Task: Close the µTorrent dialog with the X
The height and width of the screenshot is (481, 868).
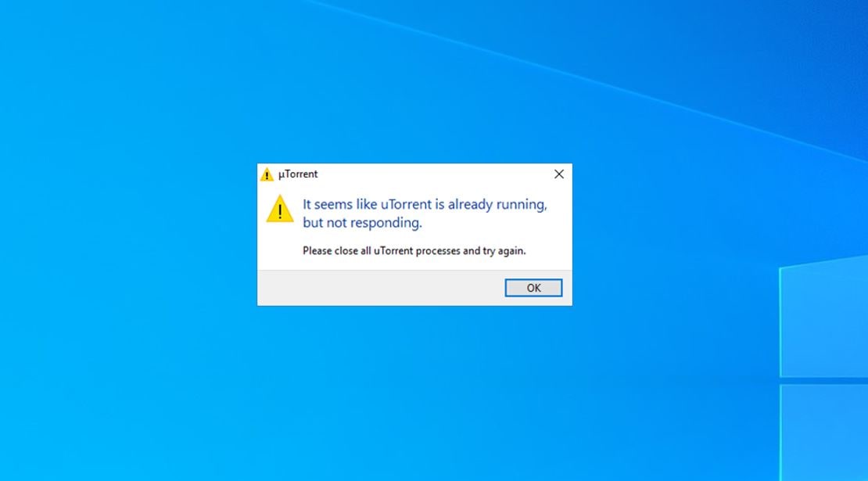Action: coord(559,174)
